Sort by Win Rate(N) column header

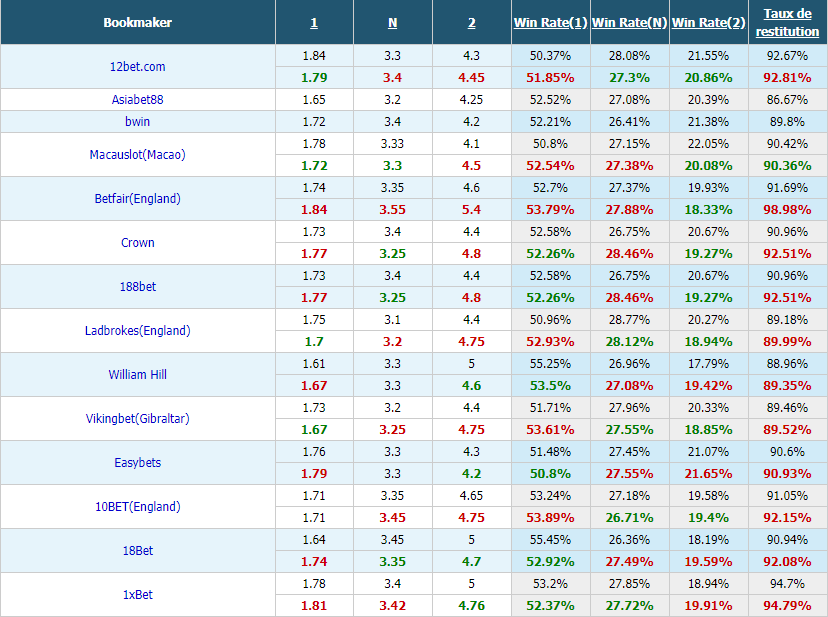point(629,23)
